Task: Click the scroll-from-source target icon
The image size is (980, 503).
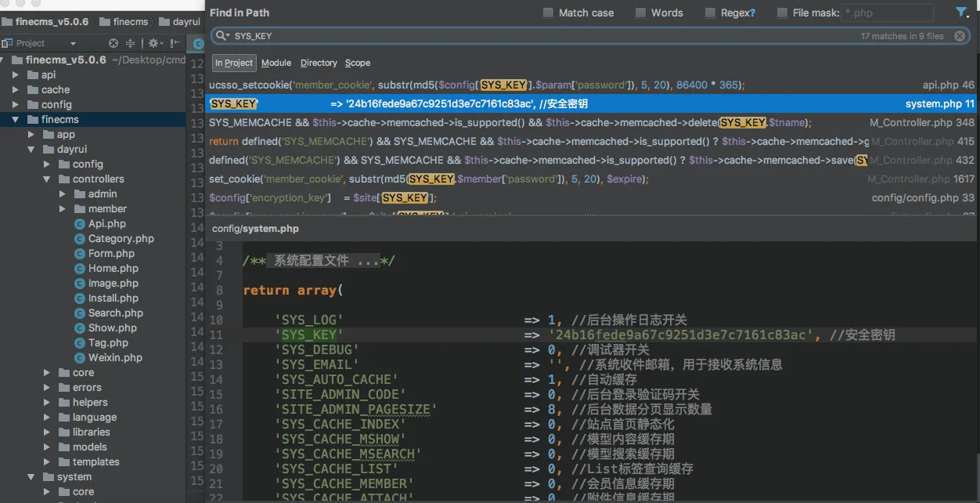Action: pyautogui.click(x=113, y=43)
